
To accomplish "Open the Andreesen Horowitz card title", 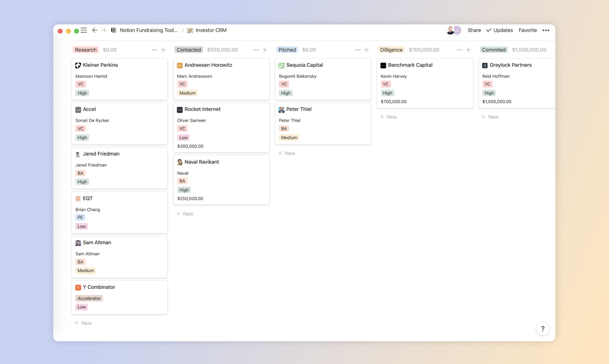I will coord(208,65).
